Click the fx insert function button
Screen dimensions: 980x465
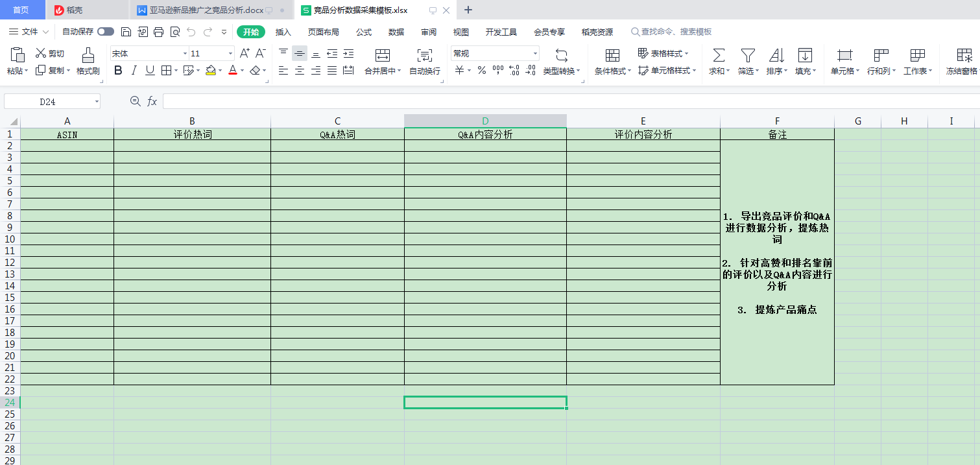point(152,101)
